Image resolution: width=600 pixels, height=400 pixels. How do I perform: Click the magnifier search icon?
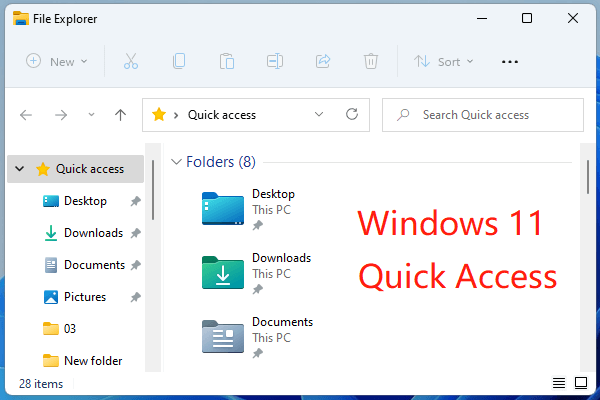click(x=403, y=115)
